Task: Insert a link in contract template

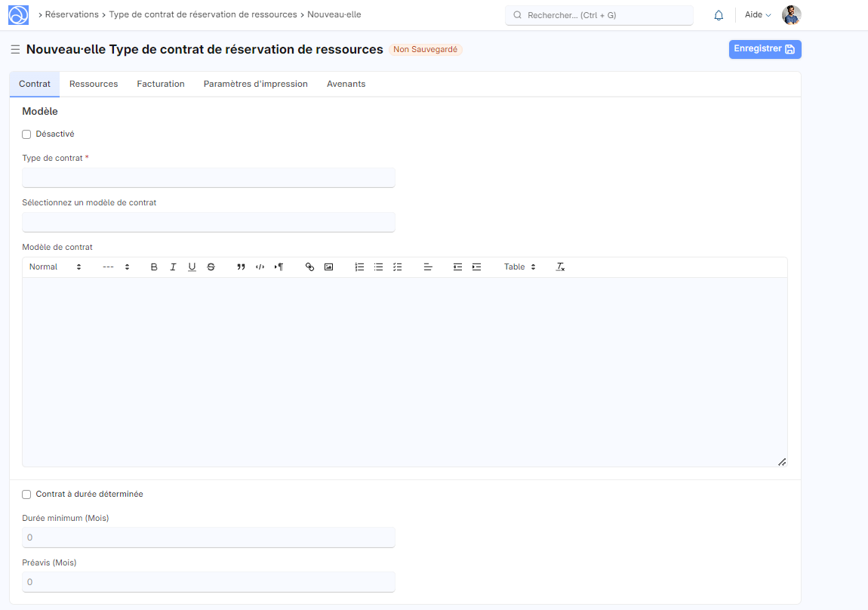Action: tap(309, 267)
